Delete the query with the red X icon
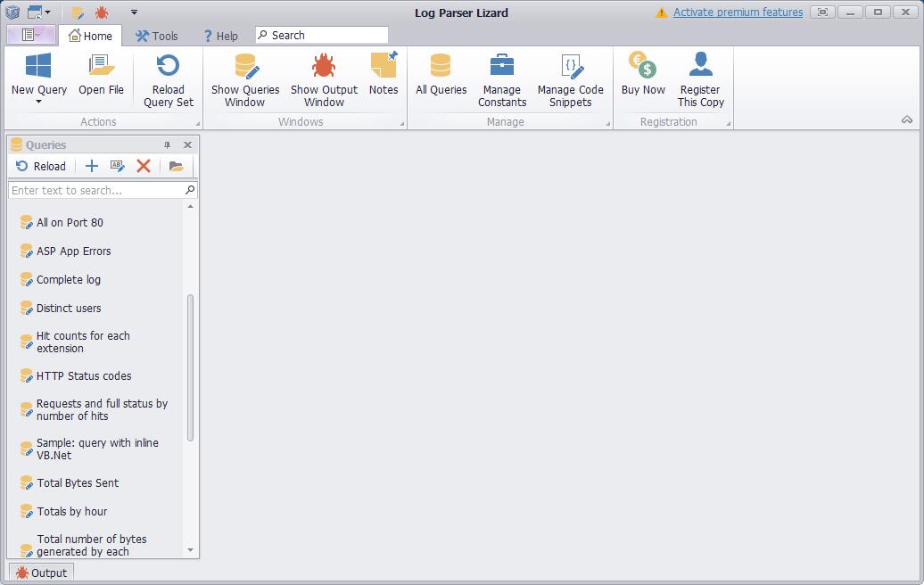924x585 pixels. (x=144, y=166)
